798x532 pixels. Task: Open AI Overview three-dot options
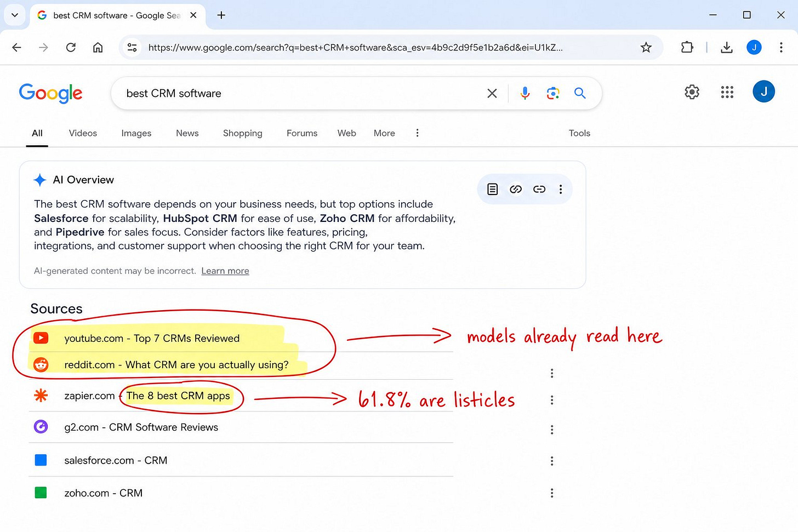[561, 189]
